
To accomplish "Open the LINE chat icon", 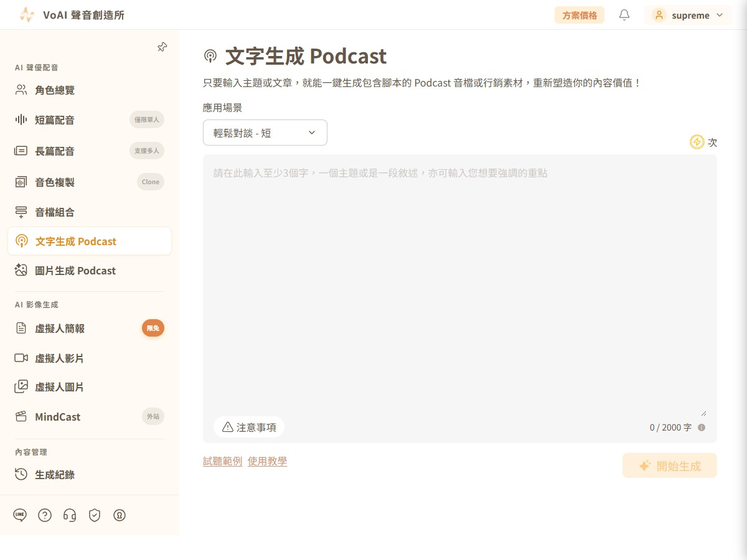I will (x=20, y=515).
